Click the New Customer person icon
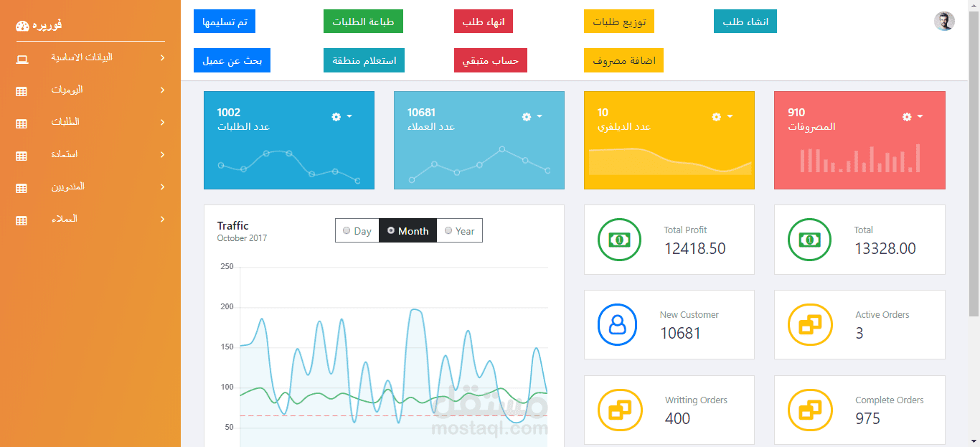Viewport: 980px width, 447px height. 618,325
